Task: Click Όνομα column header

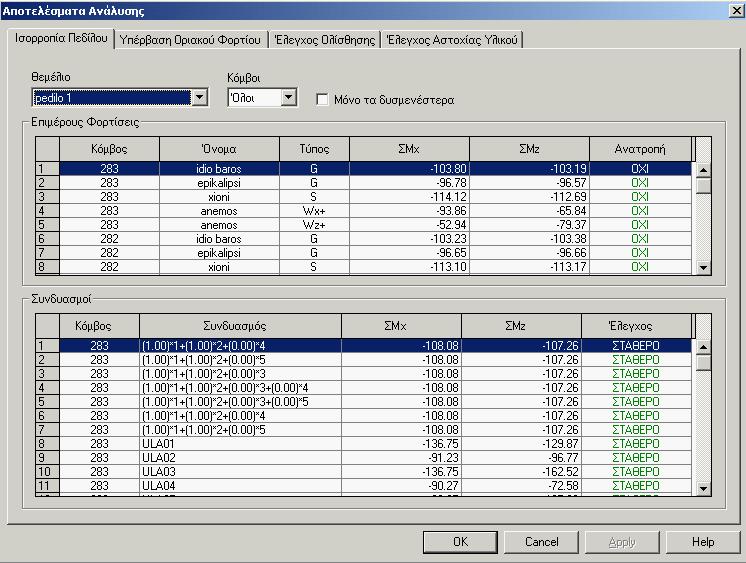Action: coord(219,149)
